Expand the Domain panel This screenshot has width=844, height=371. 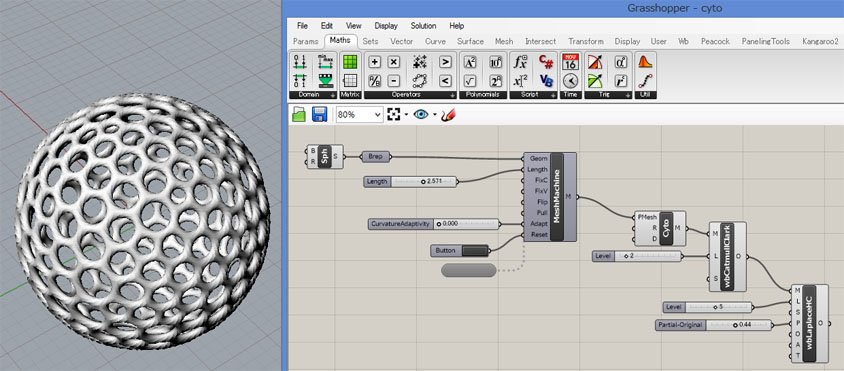pos(333,95)
